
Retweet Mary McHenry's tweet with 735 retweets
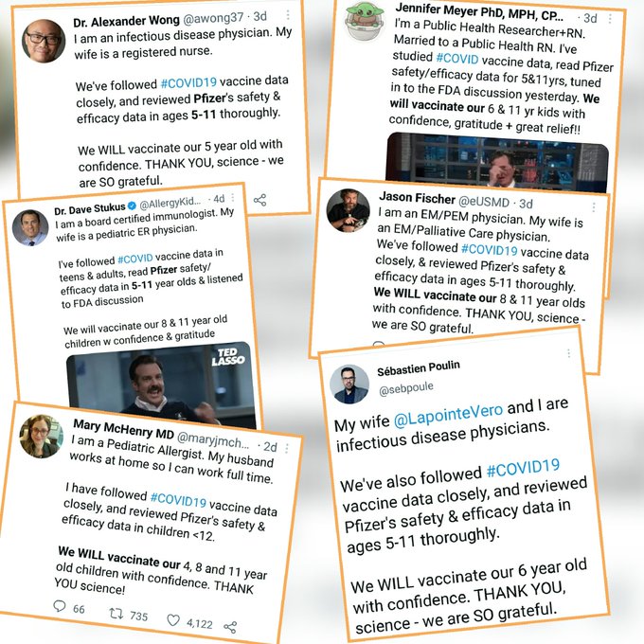(x=116, y=614)
